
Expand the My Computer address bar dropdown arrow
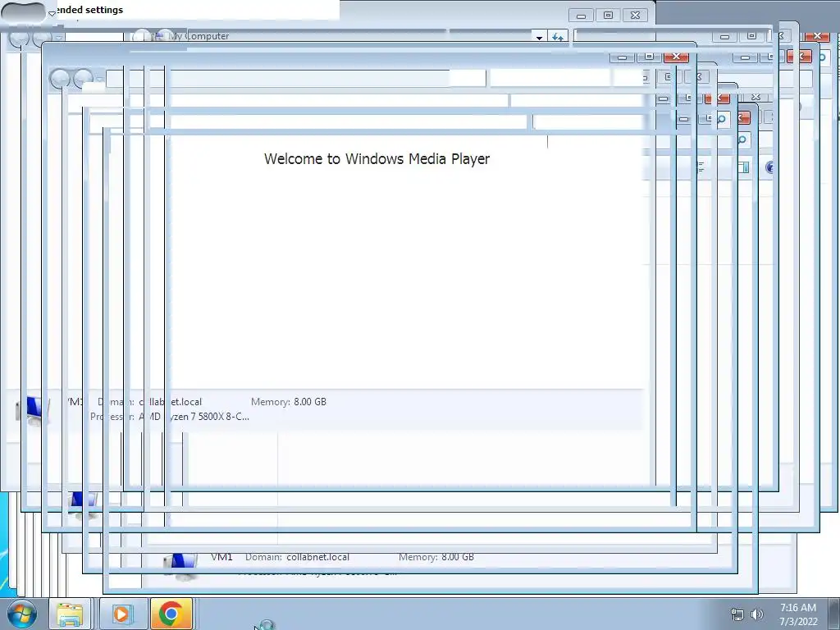tap(539, 37)
